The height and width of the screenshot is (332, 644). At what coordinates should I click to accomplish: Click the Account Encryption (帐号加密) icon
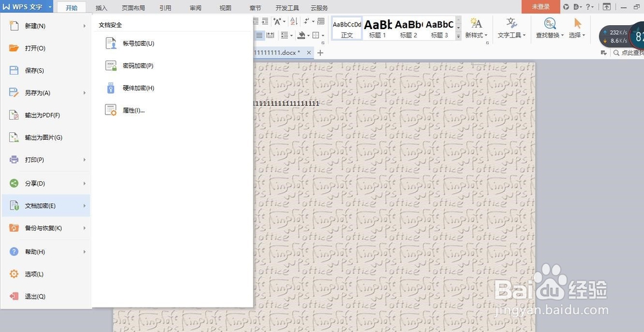coord(111,43)
